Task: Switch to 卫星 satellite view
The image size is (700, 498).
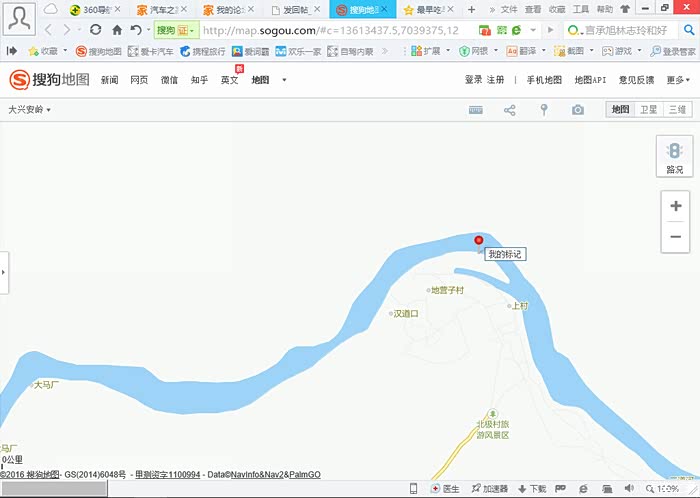Action: click(649, 110)
